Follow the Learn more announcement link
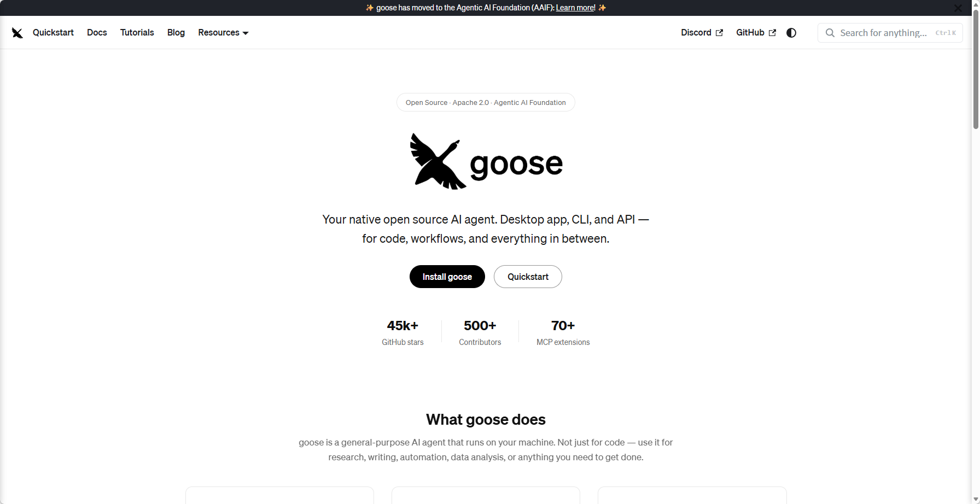 click(x=575, y=8)
